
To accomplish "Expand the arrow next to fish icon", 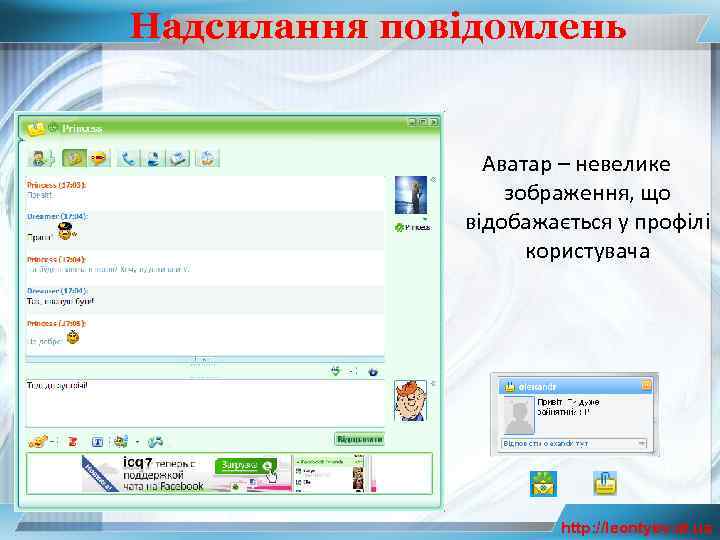I will 137,442.
